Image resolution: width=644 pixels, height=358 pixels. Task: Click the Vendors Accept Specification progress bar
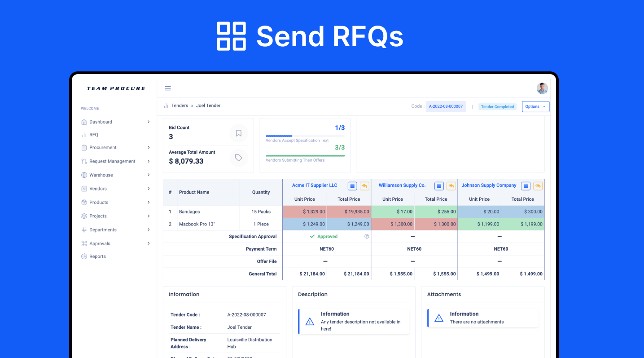[305, 136]
